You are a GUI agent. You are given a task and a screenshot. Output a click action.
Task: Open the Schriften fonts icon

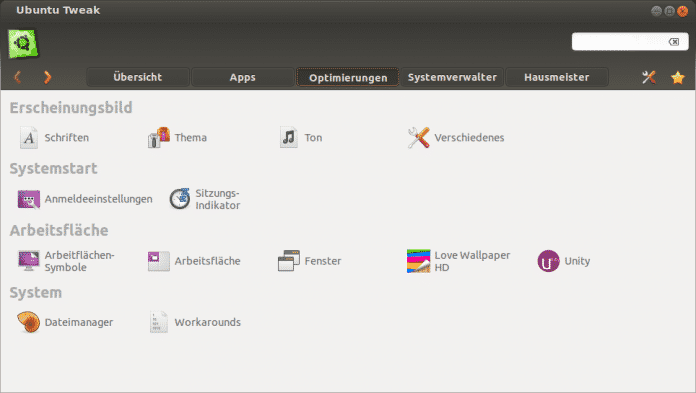tap(29, 138)
